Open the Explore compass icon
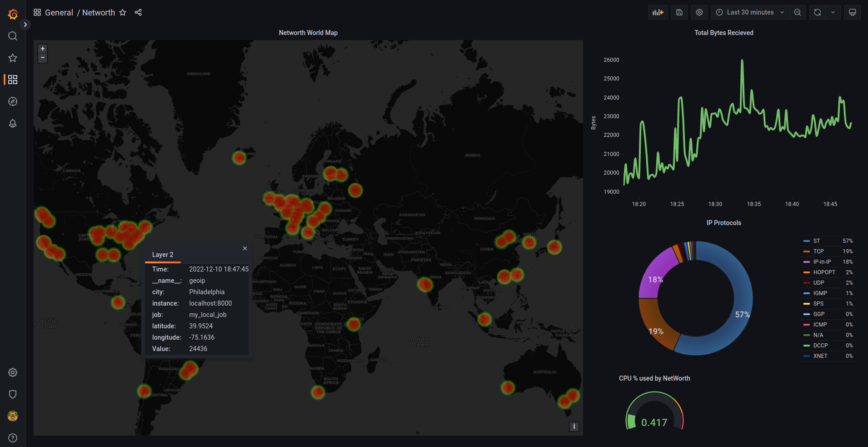 pyautogui.click(x=13, y=101)
